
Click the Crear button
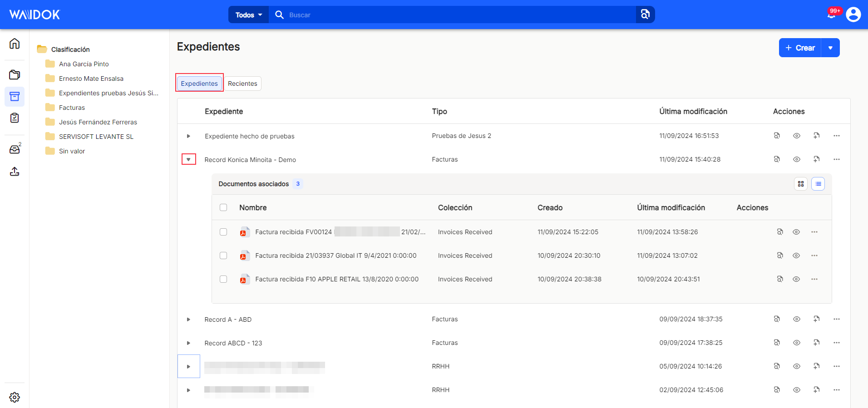800,48
